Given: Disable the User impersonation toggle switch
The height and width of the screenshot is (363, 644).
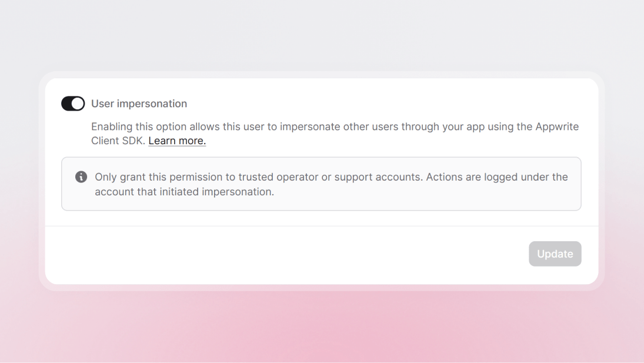Looking at the screenshot, I should [x=73, y=104].
